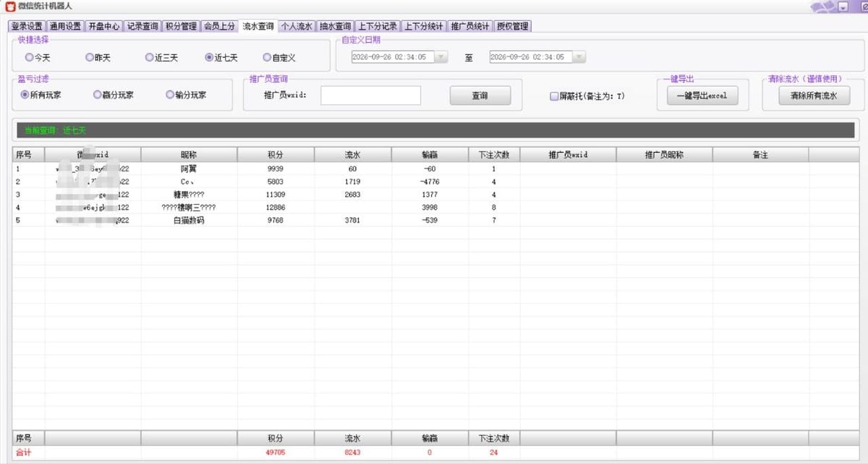This screenshot has height=464, width=868.
Task: Open the 积分管理 tab
Action: click(181, 26)
